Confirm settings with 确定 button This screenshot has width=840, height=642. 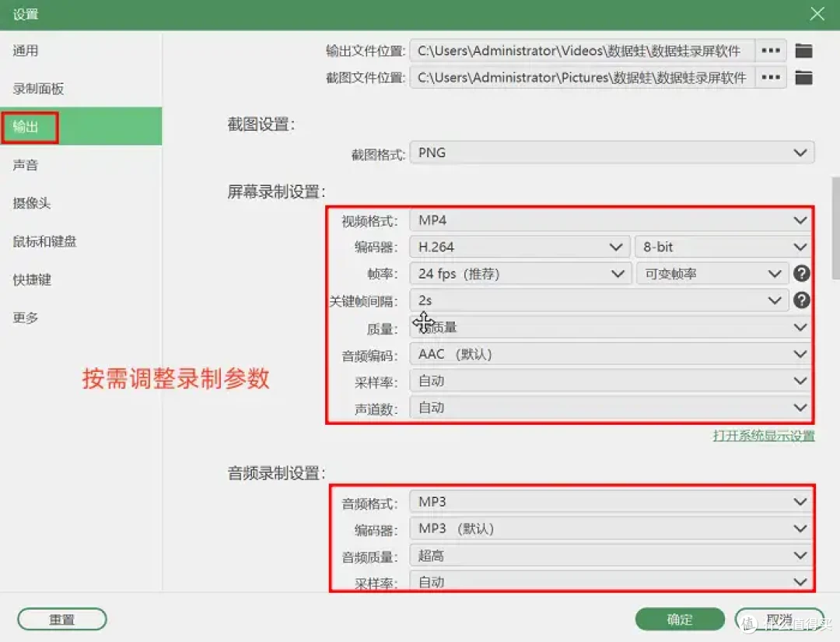point(680,619)
